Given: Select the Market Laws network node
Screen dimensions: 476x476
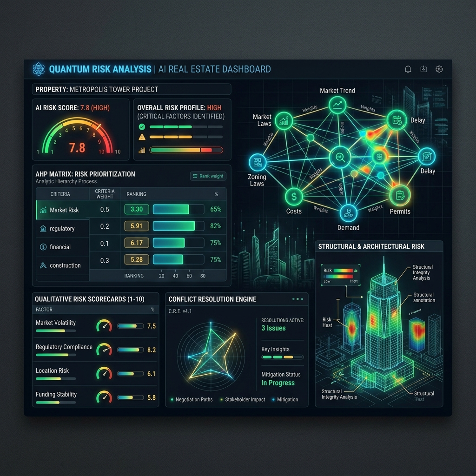Looking at the screenshot, I should click(284, 121).
